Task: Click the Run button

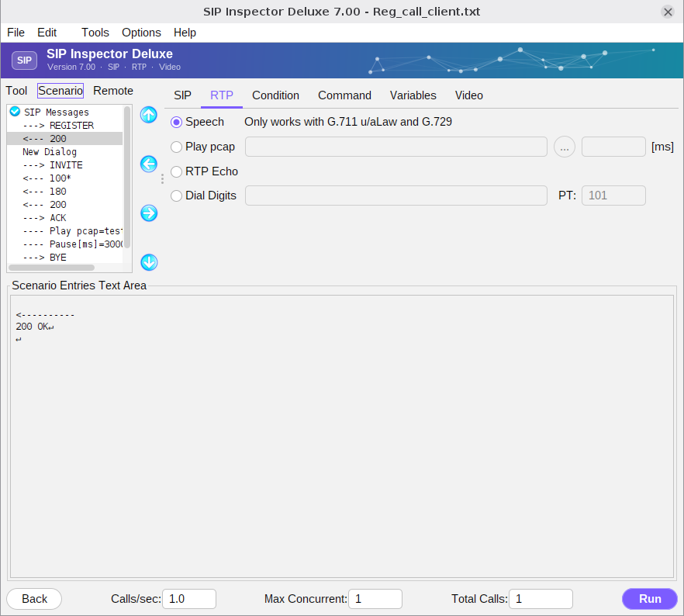Action: click(650, 599)
